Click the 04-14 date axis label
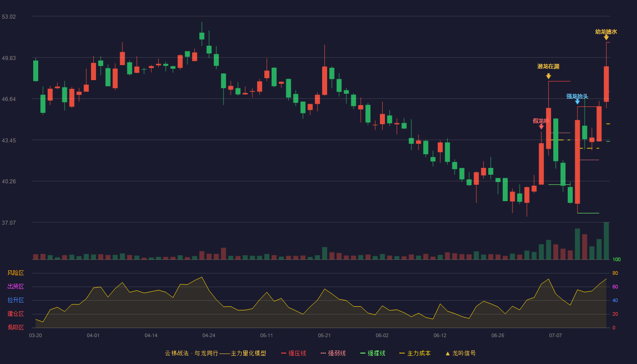Screen dimensions: 637x364 coord(151,335)
